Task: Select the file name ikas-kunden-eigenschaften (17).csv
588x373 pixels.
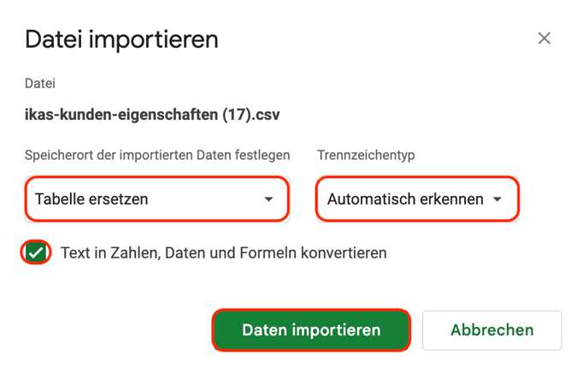Action: coord(152,115)
